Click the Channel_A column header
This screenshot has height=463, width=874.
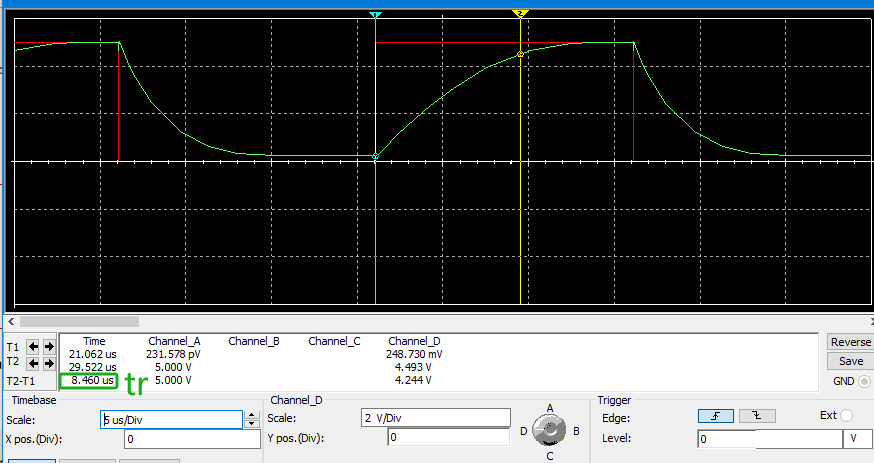(x=174, y=341)
